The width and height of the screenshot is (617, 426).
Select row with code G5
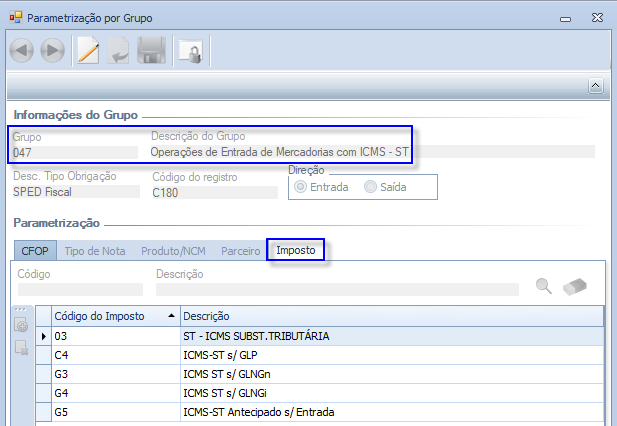point(116,412)
